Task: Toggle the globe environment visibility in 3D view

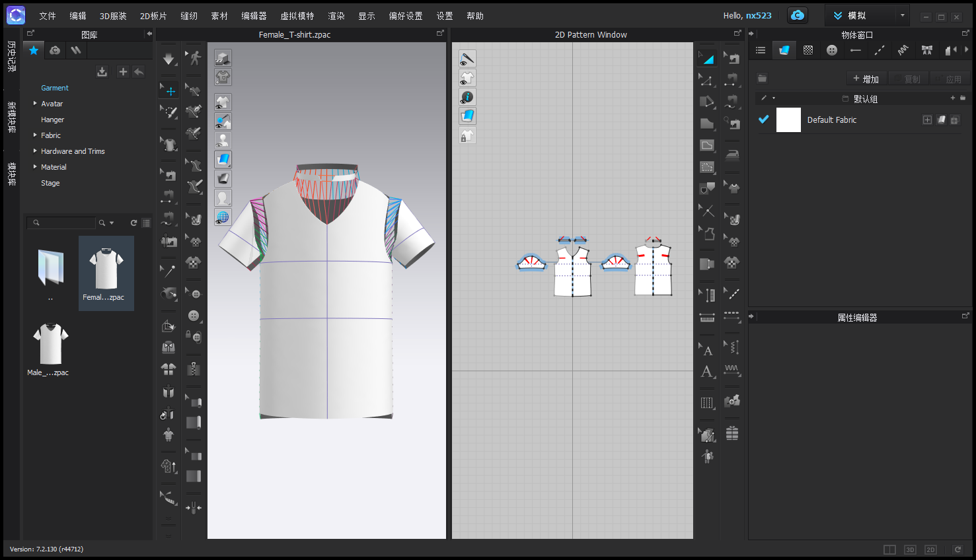Action: [x=223, y=217]
